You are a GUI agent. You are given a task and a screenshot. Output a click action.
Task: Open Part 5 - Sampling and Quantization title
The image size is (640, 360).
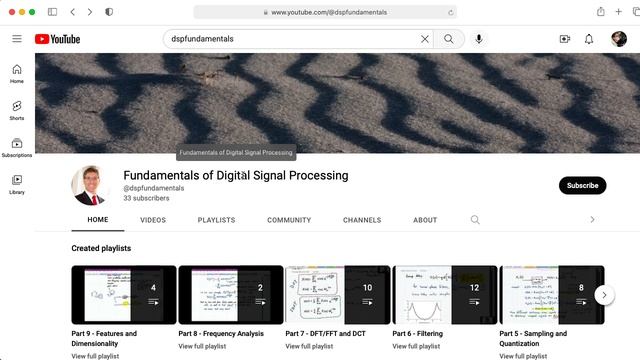(x=533, y=338)
